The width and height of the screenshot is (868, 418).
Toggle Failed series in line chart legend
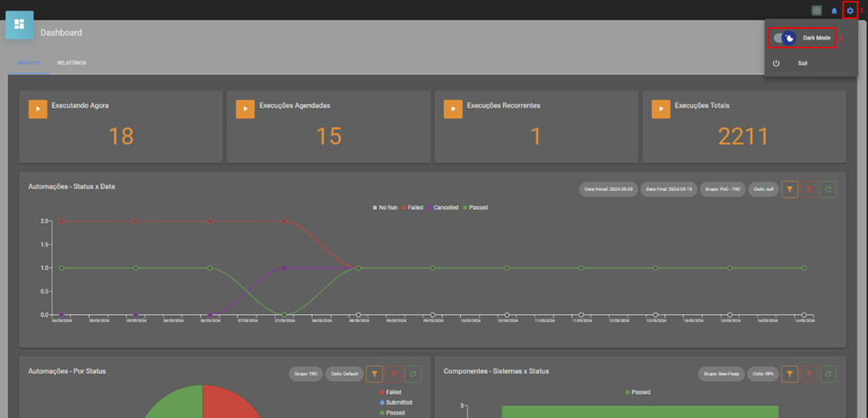[x=412, y=207]
